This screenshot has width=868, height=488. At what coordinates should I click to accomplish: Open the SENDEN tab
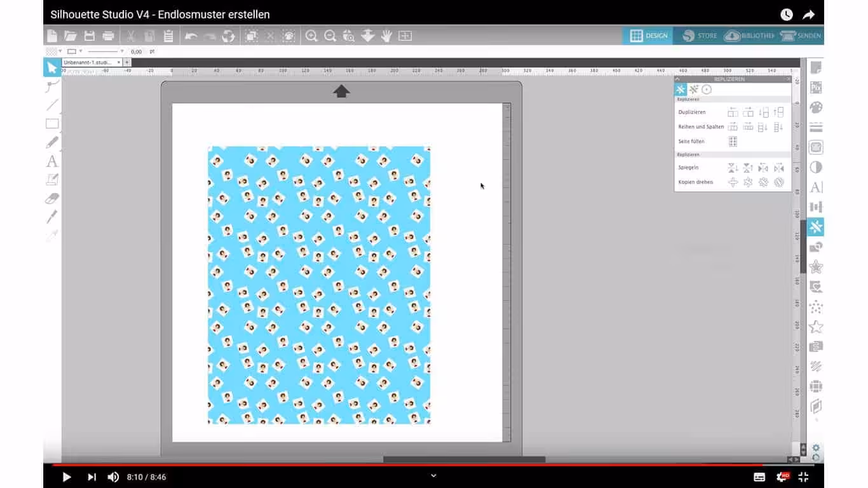801,36
